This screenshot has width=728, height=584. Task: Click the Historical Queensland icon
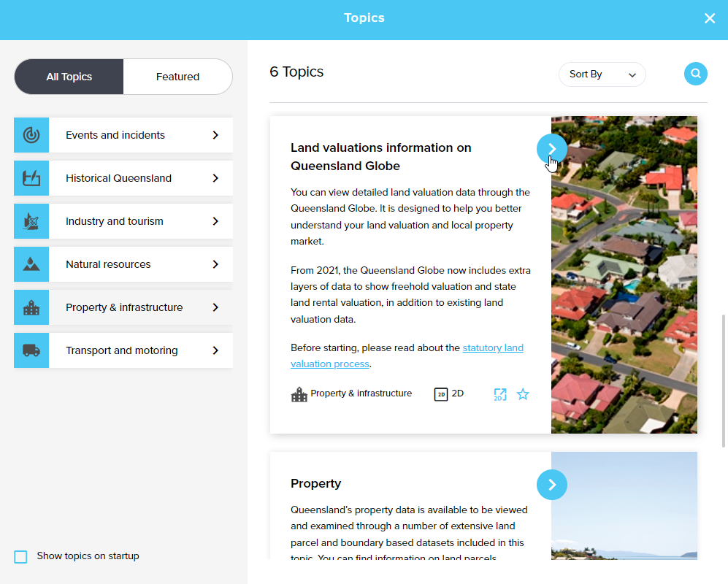pos(31,178)
